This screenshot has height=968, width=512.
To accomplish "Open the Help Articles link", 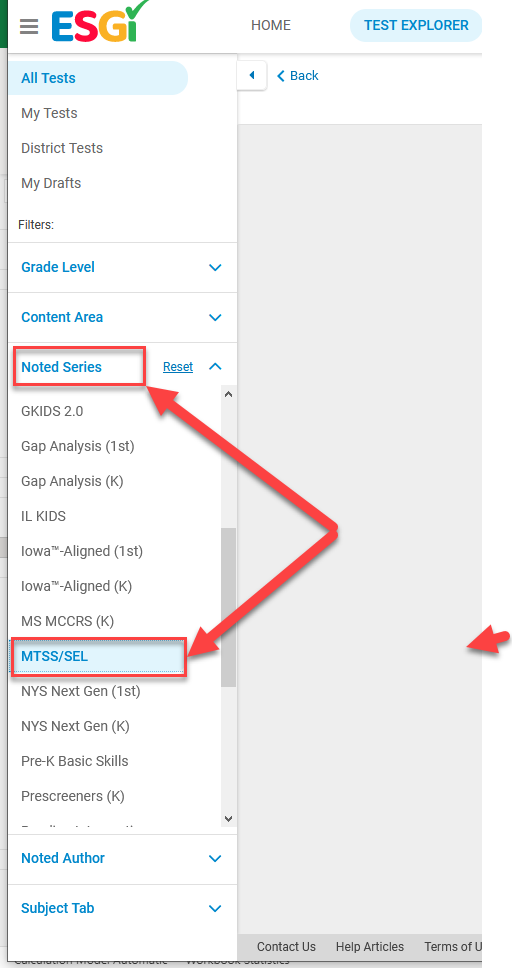I will coord(370,946).
